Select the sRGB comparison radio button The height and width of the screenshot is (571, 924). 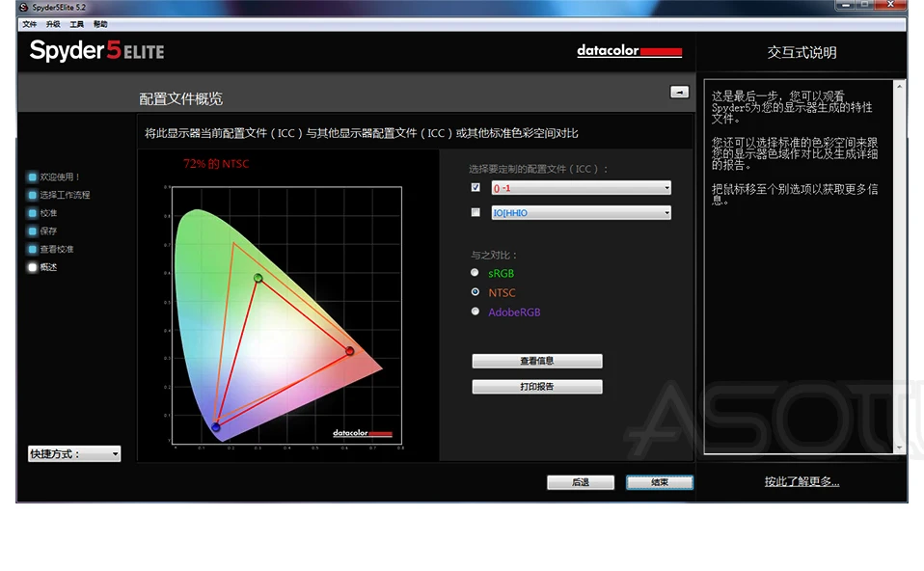[x=475, y=273]
